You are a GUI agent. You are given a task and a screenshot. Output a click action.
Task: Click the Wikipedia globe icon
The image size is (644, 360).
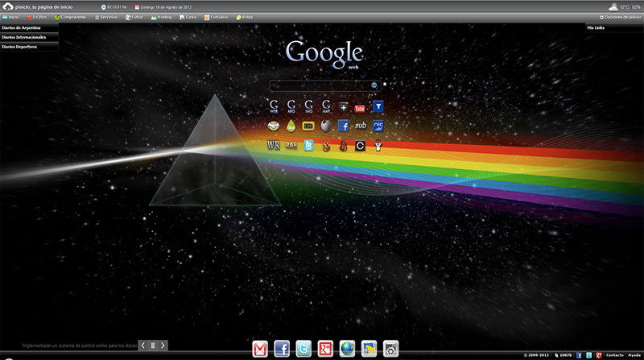327,126
